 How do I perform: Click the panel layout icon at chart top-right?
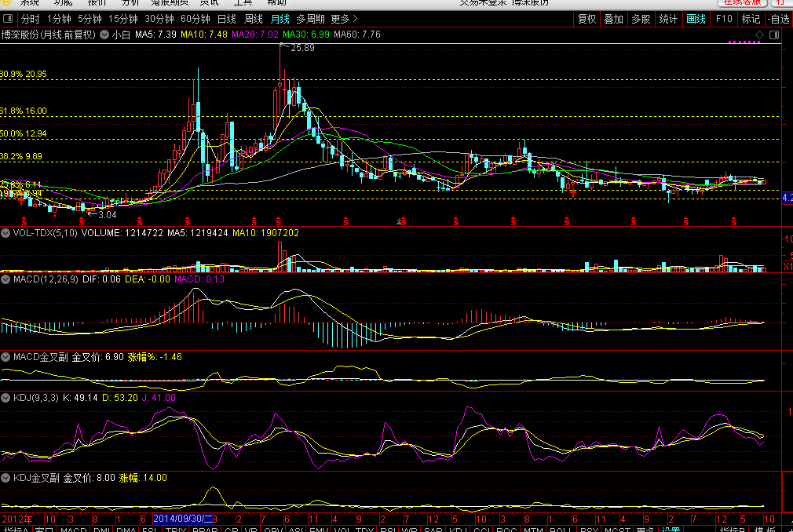point(774,35)
